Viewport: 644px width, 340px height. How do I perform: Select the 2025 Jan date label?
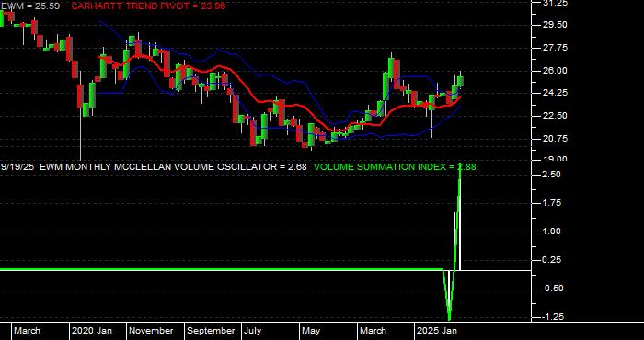[x=437, y=331]
